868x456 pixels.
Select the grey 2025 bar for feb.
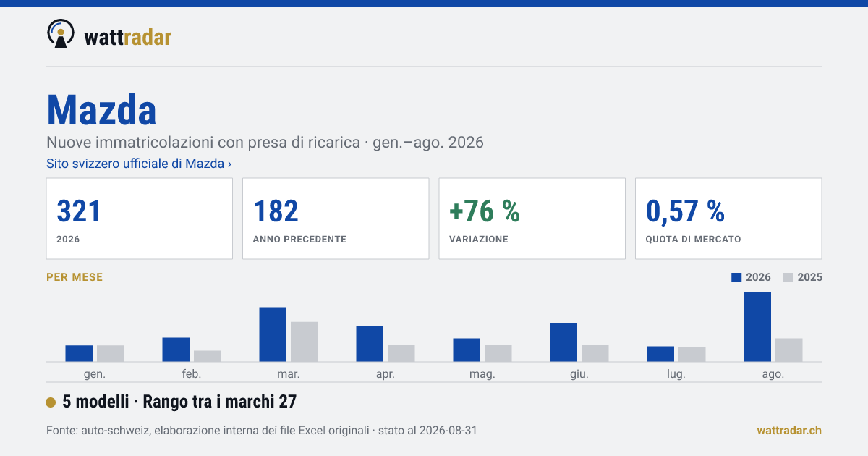click(x=208, y=356)
